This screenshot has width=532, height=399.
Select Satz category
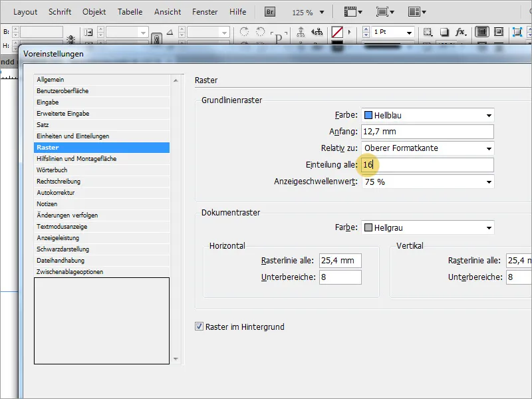point(102,125)
